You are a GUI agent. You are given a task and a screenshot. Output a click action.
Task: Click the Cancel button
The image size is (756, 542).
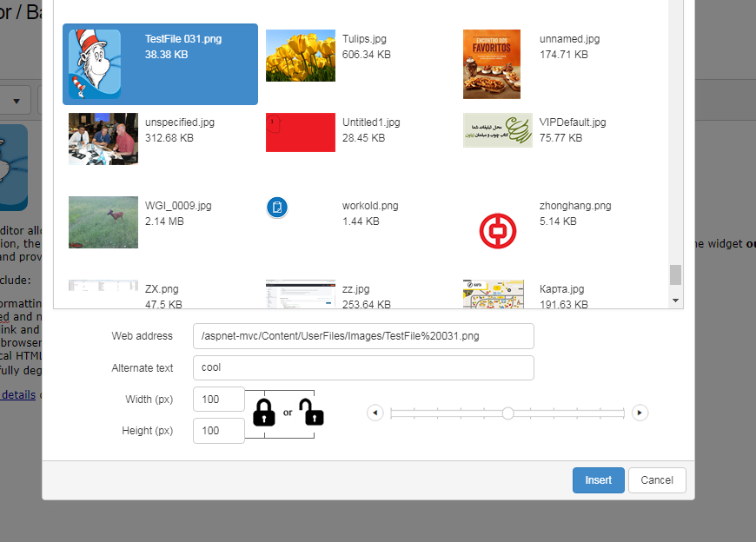pyautogui.click(x=657, y=480)
